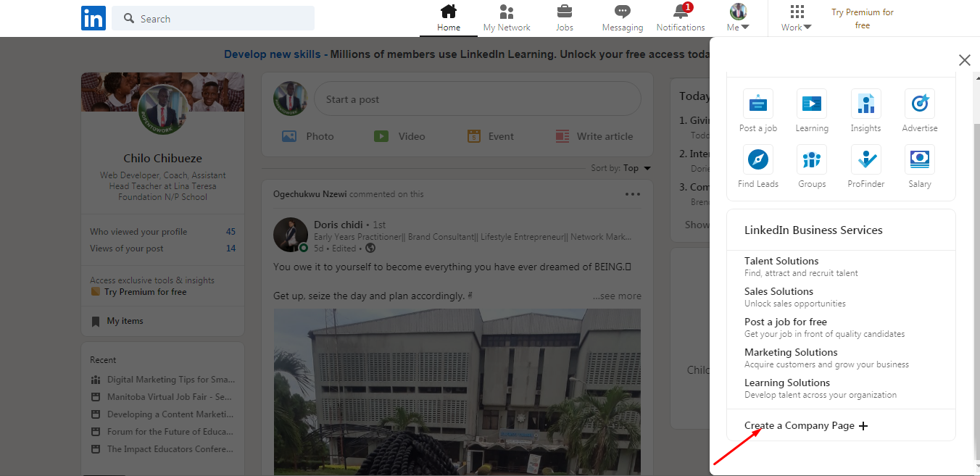Create an Event from the share box

coord(491,136)
